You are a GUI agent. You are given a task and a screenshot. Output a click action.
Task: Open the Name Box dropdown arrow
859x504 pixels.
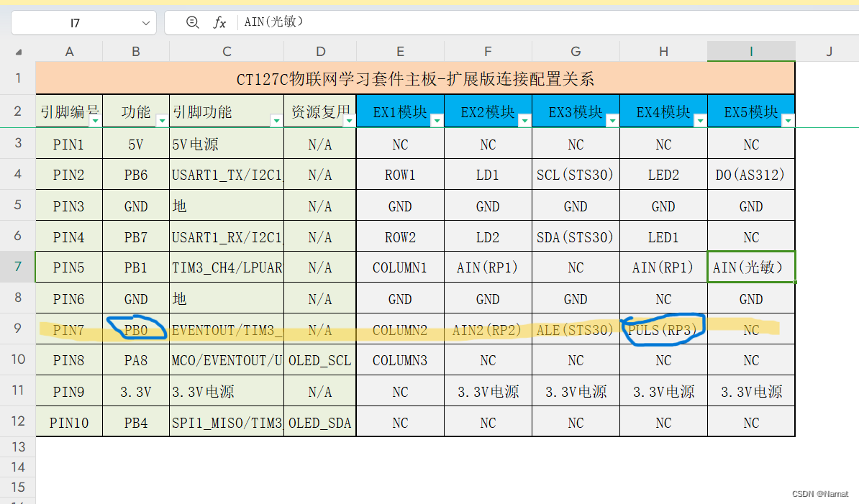pyautogui.click(x=146, y=23)
